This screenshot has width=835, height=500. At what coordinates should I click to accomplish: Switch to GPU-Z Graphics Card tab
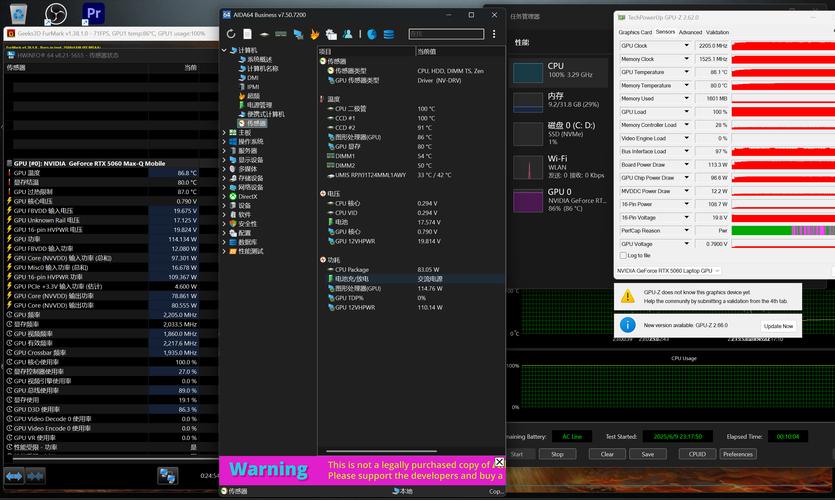tap(635, 32)
